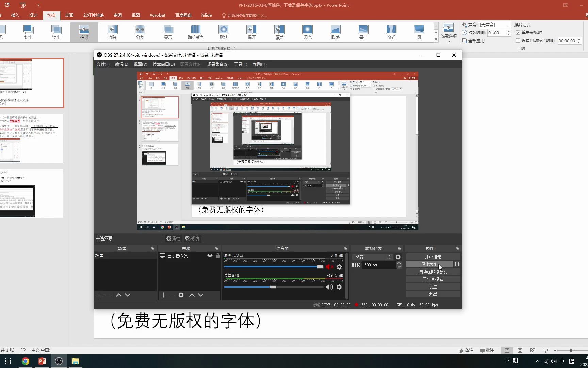Image resolution: width=588 pixels, height=368 pixels.
Task: Start slideshow from the status bar icon
Action: [546, 350]
